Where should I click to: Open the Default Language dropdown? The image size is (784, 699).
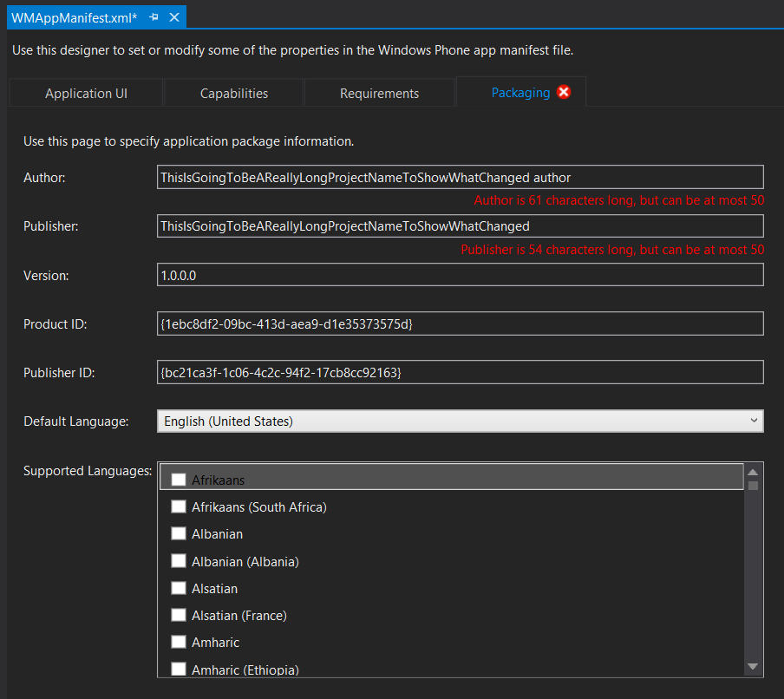click(460, 421)
